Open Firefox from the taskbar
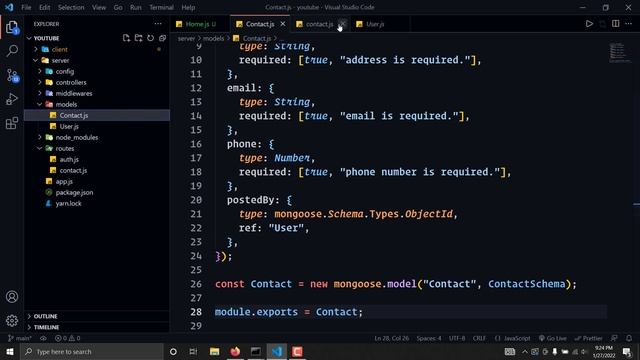Image resolution: width=640 pixels, height=360 pixels. 235,351
